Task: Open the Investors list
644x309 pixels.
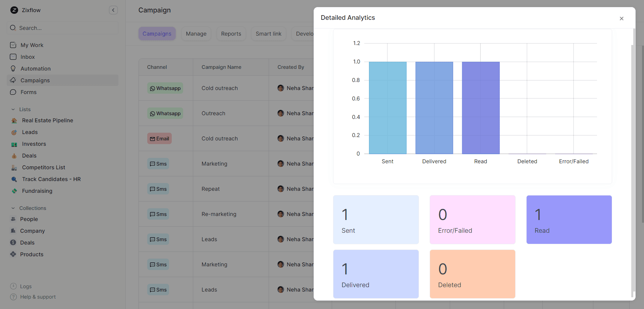Action: click(34, 144)
